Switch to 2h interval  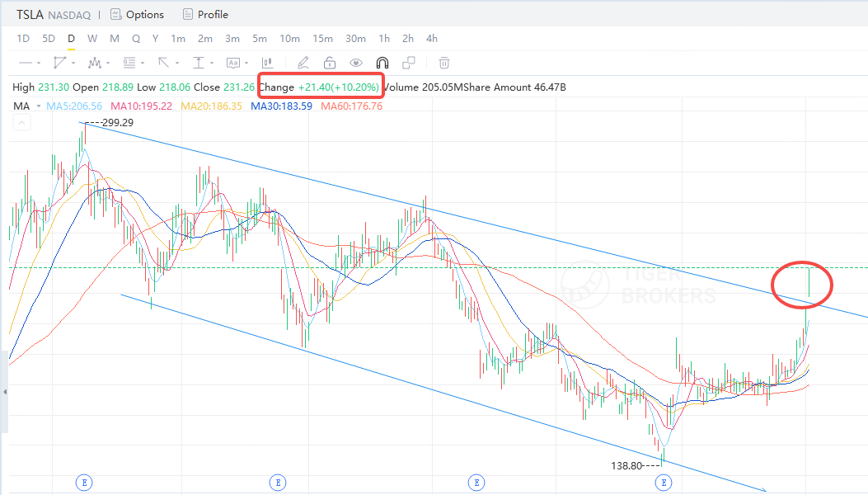(x=408, y=38)
